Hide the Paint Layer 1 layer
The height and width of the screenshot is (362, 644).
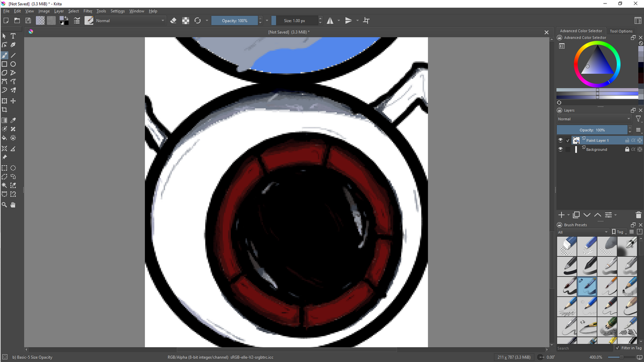click(560, 140)
